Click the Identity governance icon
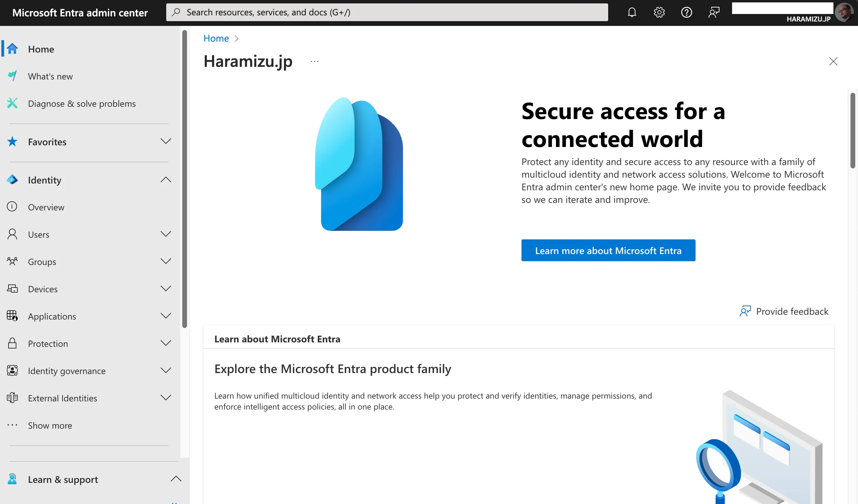This screenshot has height=504, width=858. 12,370
